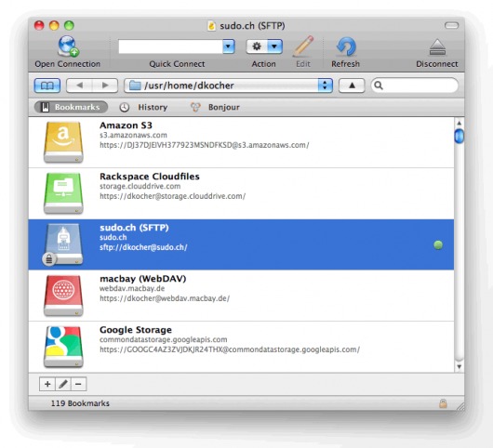Open the /usr/home/dkocher path dropdown
The width and height of the screenshot is (493, 448).
(326, 86)
